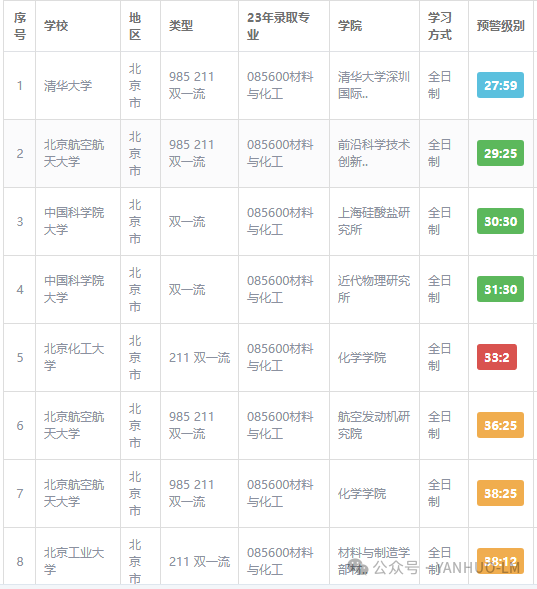Select 北京化工大学 in row 5
This screenshot has height=589, width=537.
click(74, 357)
